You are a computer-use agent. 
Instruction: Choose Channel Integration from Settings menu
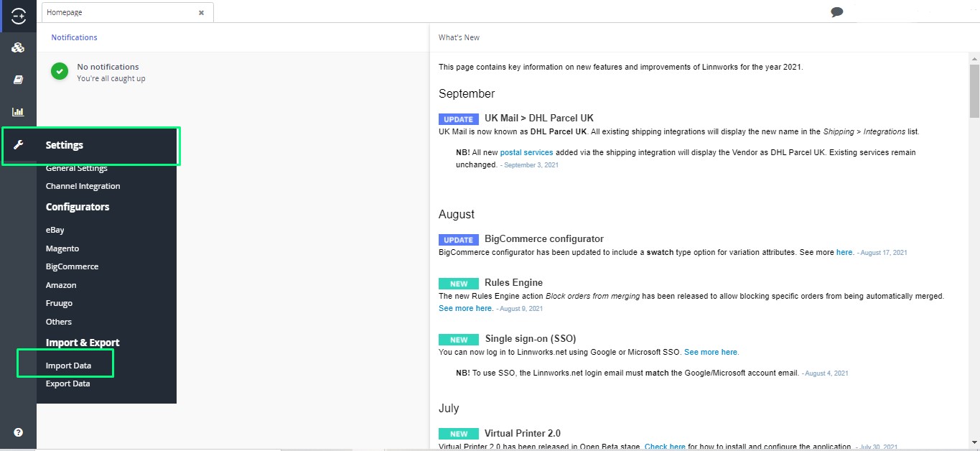click(x=83, y=186)
